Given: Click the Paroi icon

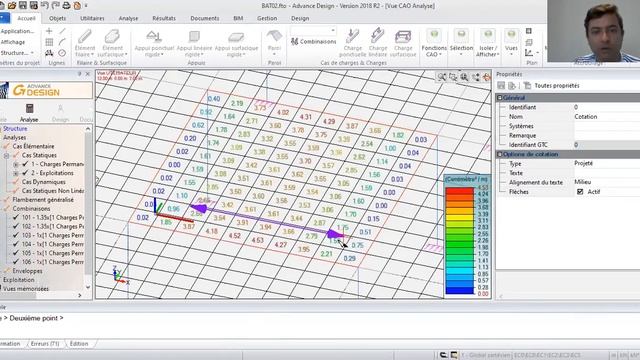Looking at the screenshot, I should [x=274, y=37].
